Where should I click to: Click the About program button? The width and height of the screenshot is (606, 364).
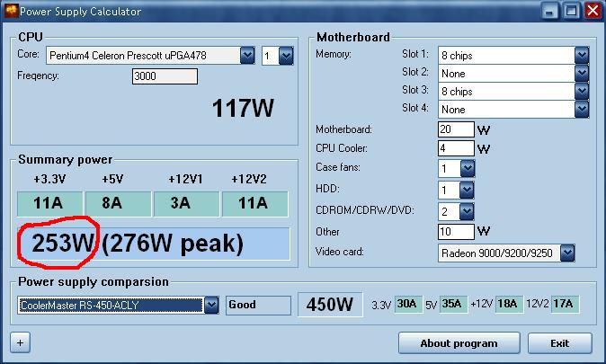coord(459,343)
